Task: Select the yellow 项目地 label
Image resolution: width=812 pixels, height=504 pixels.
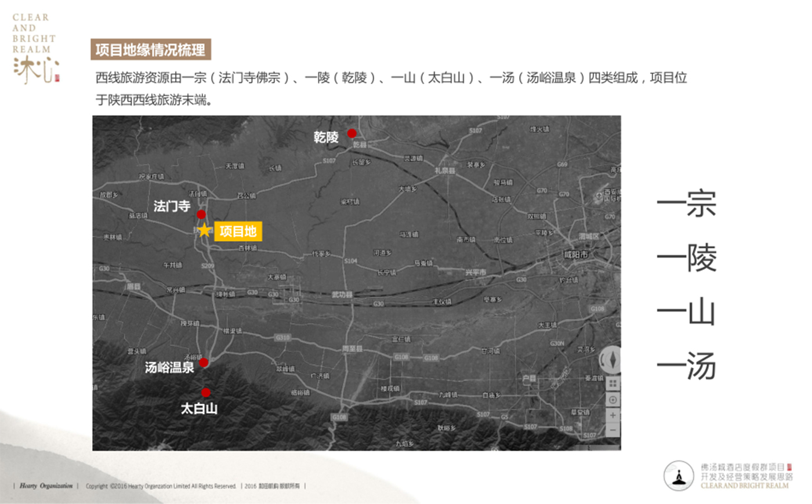Action: (x=238, y=231)
